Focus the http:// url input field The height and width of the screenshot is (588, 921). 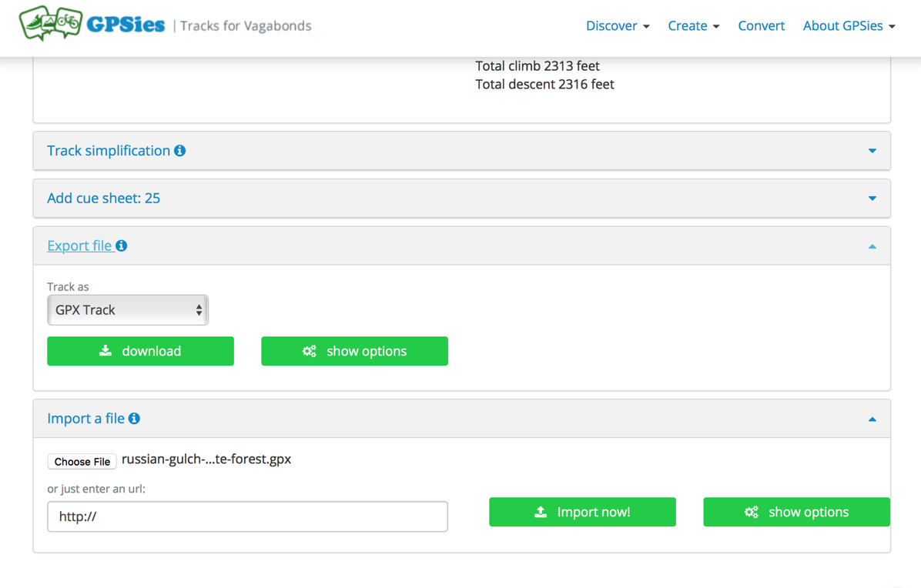248,516
